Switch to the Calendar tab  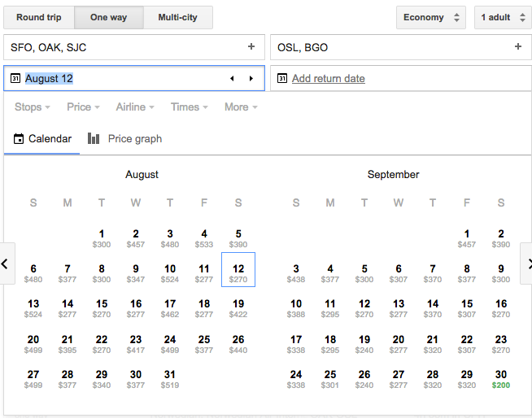pos(42,139)
